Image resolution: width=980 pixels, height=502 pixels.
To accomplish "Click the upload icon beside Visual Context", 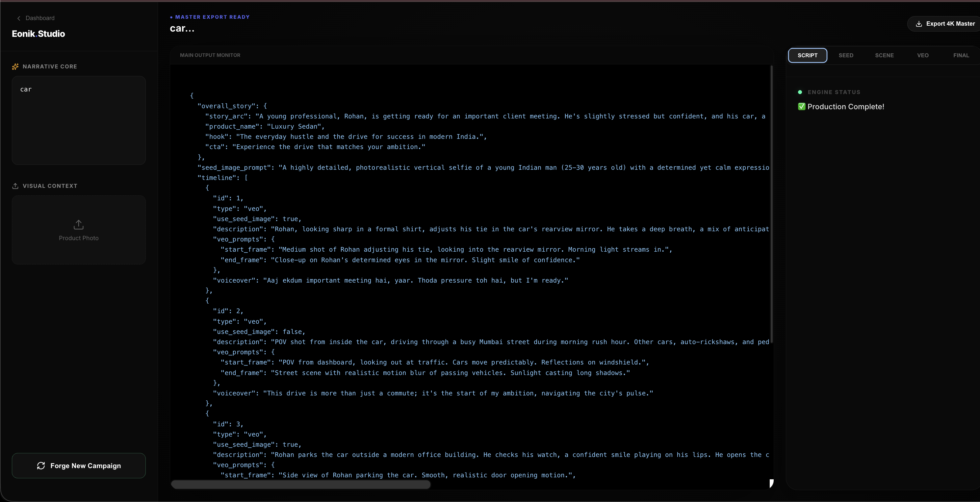I will [15, 186].
